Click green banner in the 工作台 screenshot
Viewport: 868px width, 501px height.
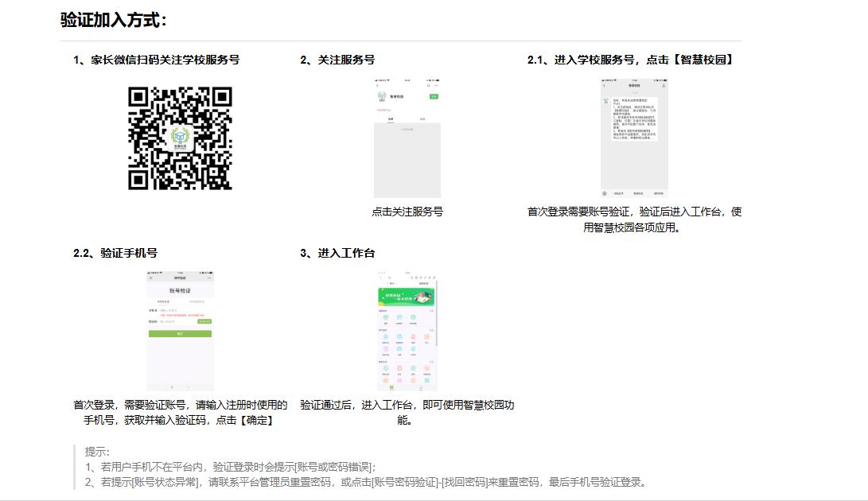click(x=407, y=297)
